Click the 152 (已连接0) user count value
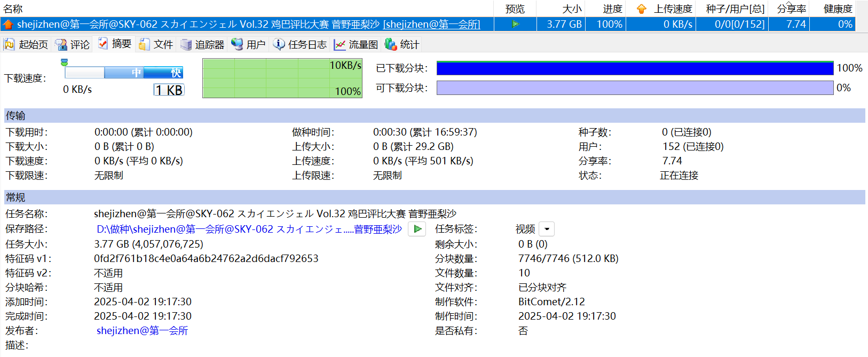Screen dimensions: 868x357 click(x=693, y=146)
